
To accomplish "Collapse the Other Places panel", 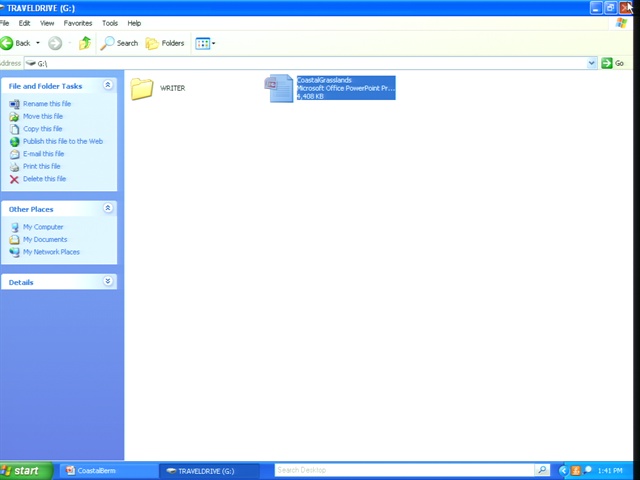I will (108, 208).
